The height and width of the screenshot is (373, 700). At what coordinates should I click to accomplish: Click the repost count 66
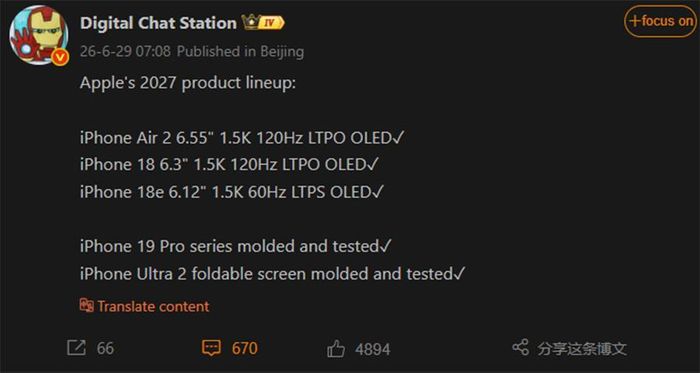[105, 348]
